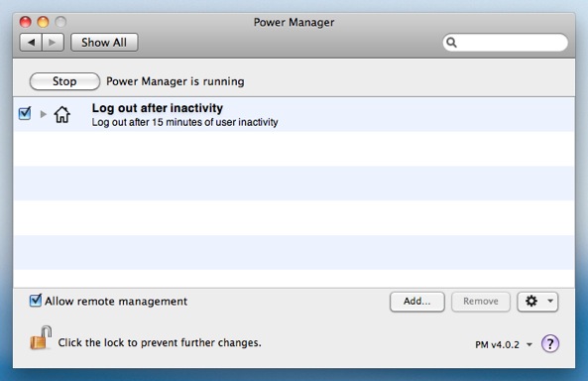The height and width of the screenshot is (381, 588).
Task: Open the help question mark button
Action: 549,343
